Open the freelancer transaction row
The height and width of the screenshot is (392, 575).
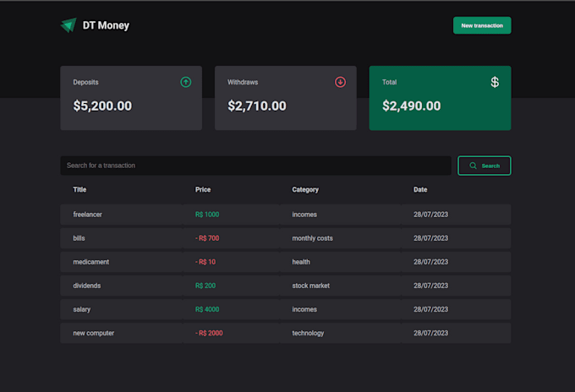[x=285, y=215]
